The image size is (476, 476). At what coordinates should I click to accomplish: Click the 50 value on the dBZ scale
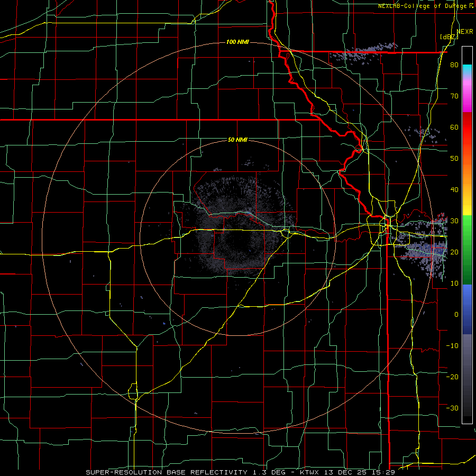(454, 159)
